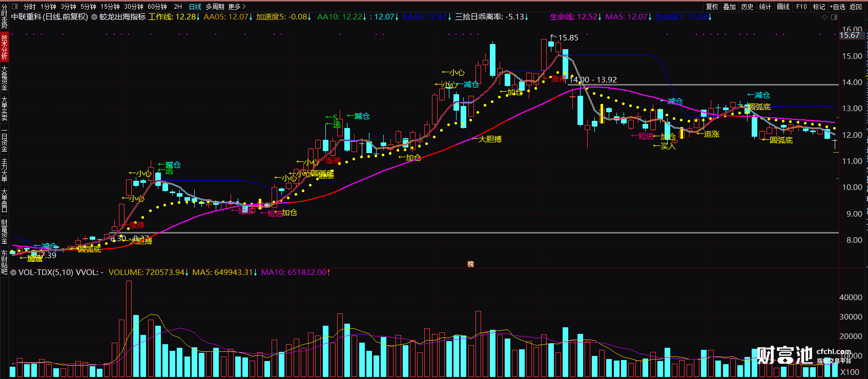Click the small 榜 marker at chart bottom
The image size is (868, 379).
(x=470, y=264)
